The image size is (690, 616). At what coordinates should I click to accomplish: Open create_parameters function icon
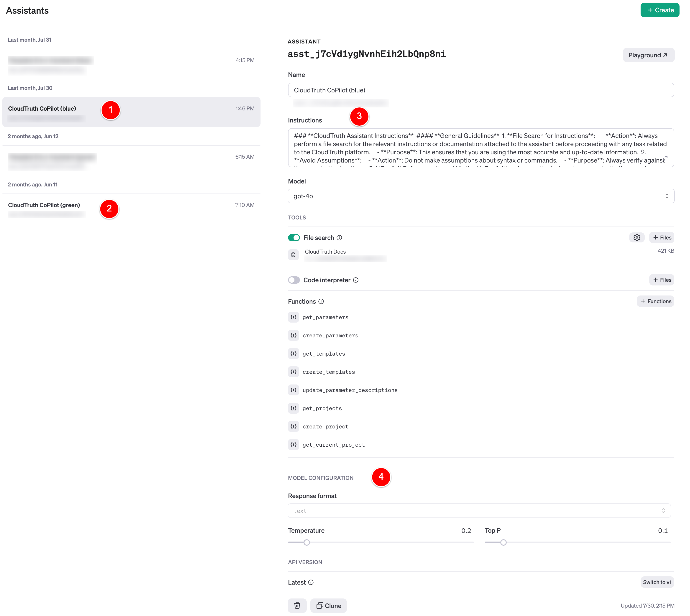293,335
